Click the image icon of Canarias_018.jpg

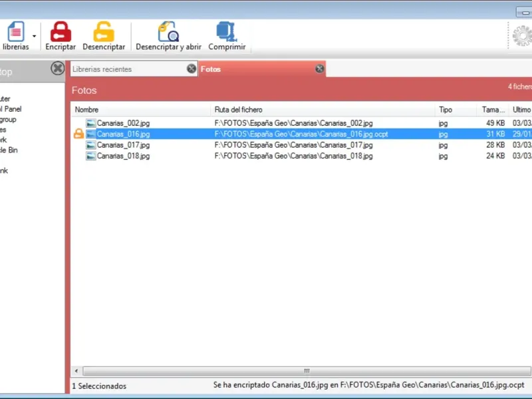tap(90, 156)
